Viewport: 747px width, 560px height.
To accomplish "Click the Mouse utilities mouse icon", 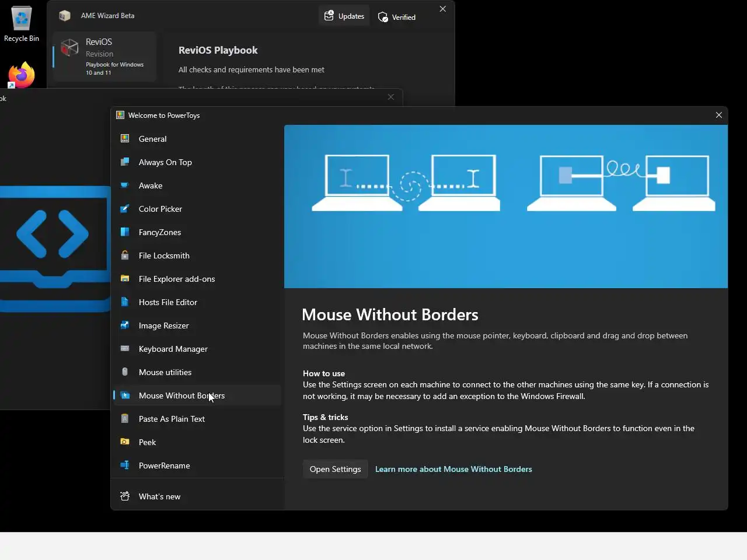I will [125, 372].
